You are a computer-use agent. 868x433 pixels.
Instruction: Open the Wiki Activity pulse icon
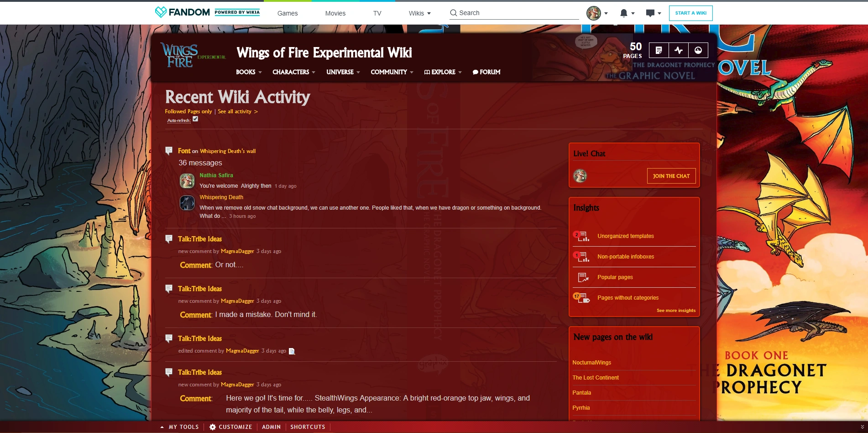[x=679, y=50]
